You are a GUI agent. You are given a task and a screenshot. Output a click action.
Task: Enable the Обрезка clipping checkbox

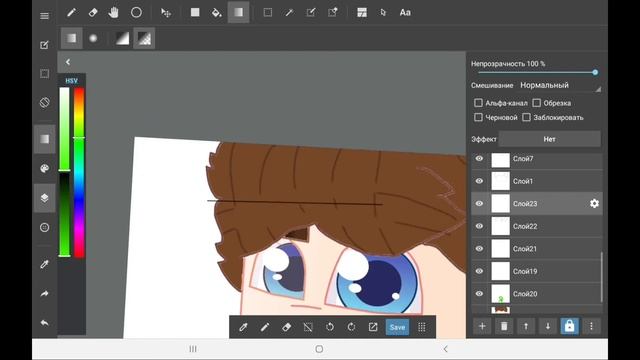(537, 103)
